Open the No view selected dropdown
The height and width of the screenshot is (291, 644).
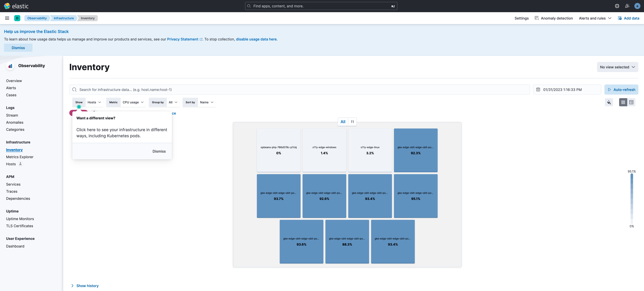[x=617, y=67]
